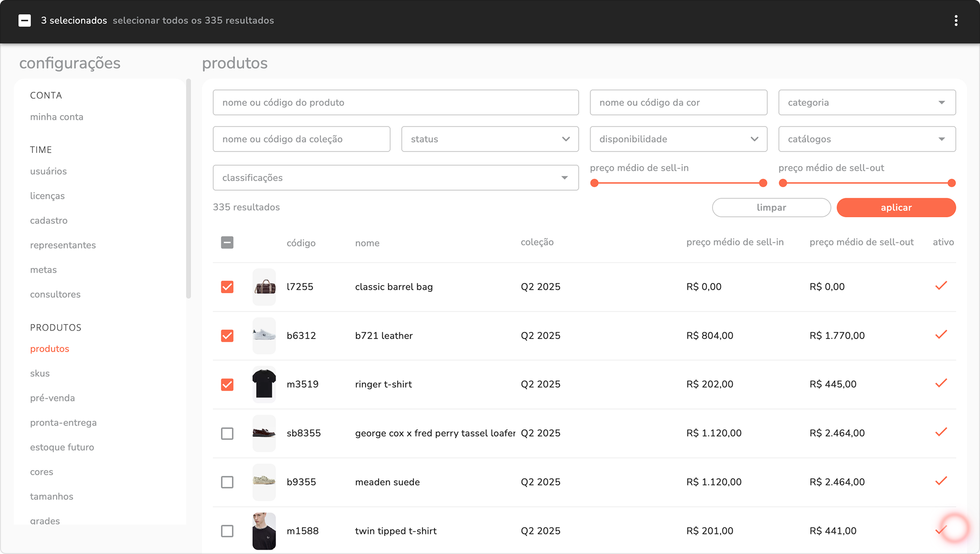
Task: Click the active checkmark for meaden suede
Action: click(941, 481)
